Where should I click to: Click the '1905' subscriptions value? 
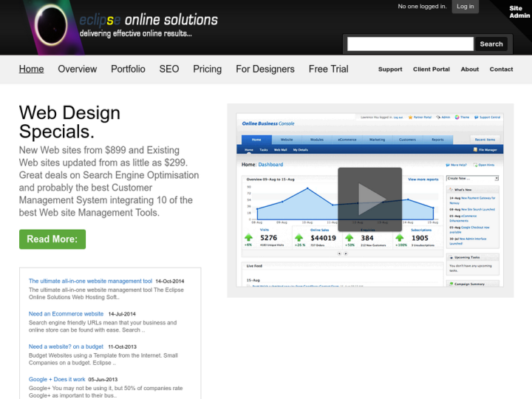[x=420, y=238]
